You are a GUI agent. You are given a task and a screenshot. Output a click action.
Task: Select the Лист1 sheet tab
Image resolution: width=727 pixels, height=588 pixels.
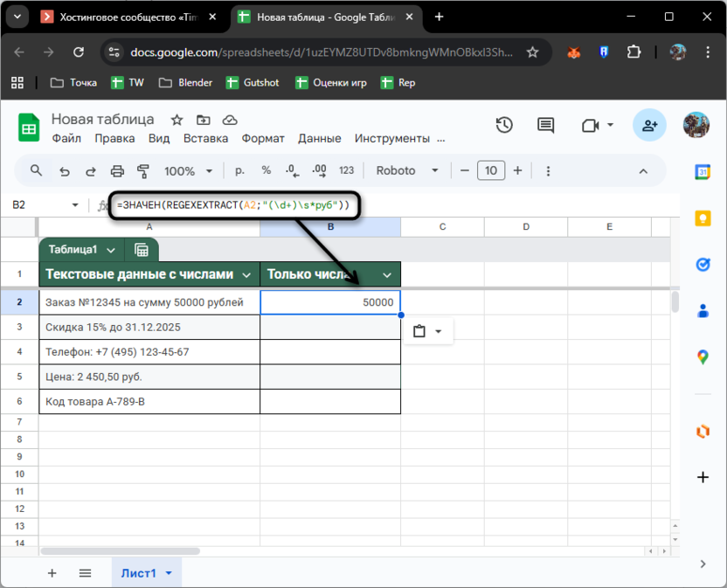[138, 573]
